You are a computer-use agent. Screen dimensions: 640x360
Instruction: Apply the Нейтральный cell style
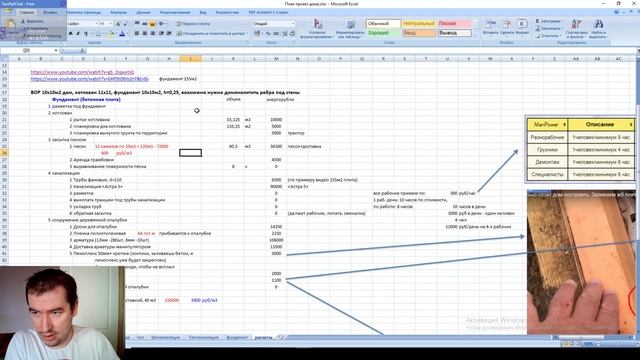tap(419, 24)
